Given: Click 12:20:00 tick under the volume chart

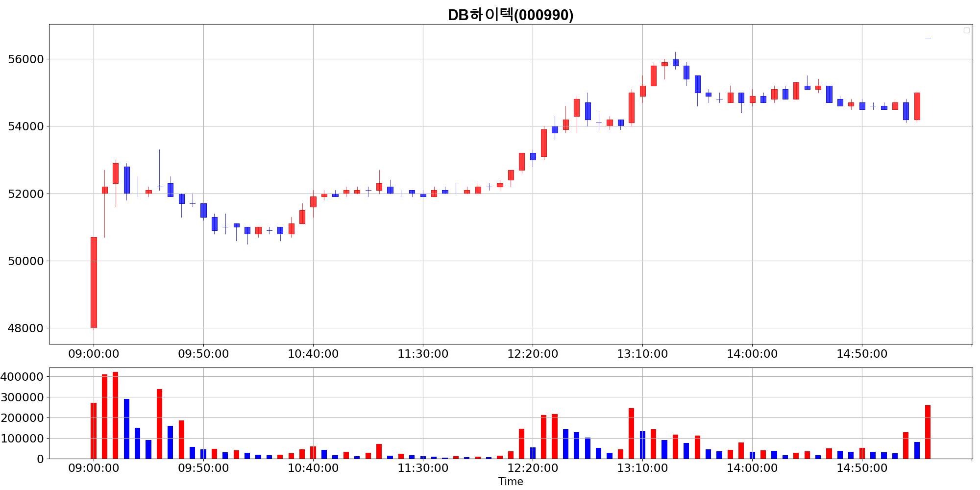Looking at the screenshot, I should coord(533,468).
